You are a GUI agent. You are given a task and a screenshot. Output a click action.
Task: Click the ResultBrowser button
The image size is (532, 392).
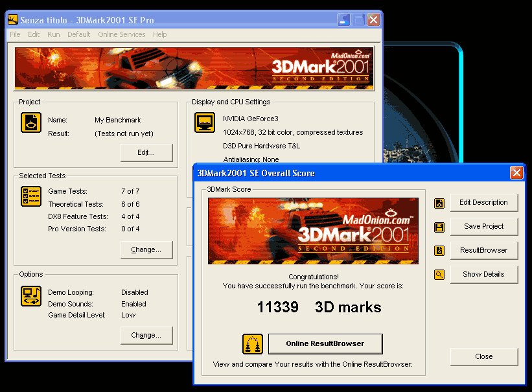484,251
